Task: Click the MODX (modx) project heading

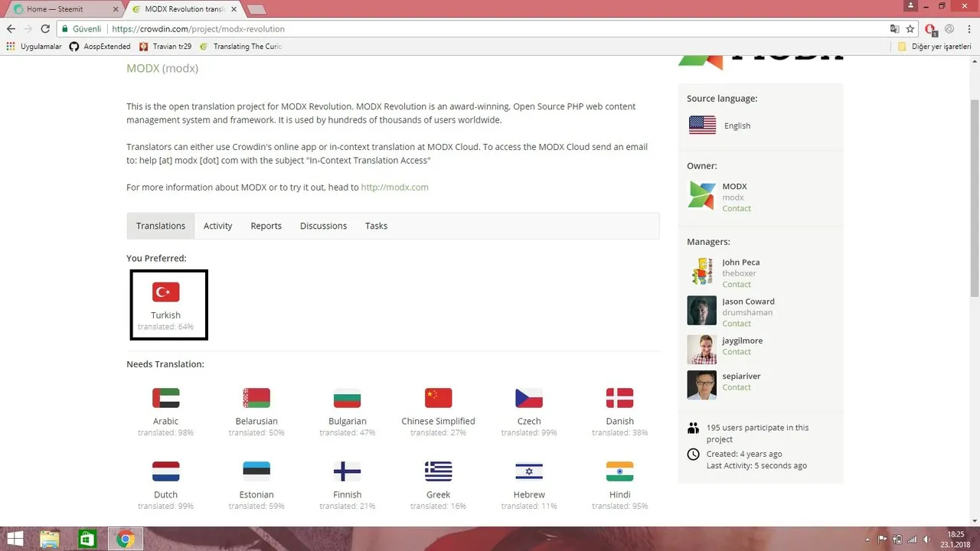Action: click(x=162, y=68)
